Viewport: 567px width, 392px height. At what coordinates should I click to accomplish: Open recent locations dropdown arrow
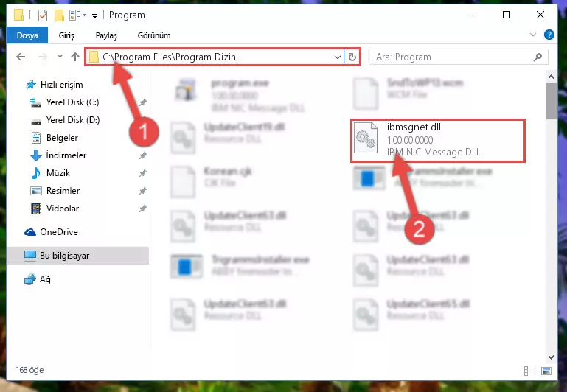coord(60,56)
